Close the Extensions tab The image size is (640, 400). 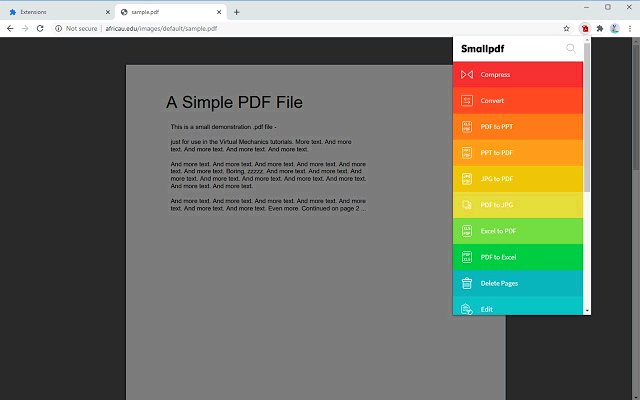108,12
